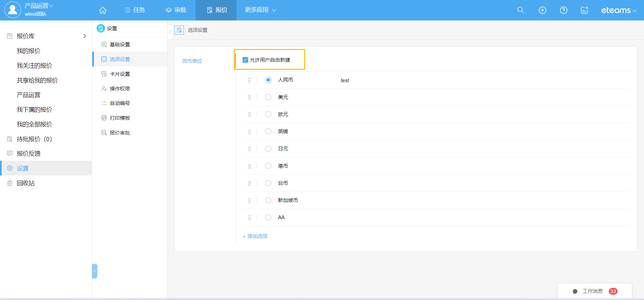Click the plus circle create icon
Viewport: 644px width, 300px height.
coord(542,10)
